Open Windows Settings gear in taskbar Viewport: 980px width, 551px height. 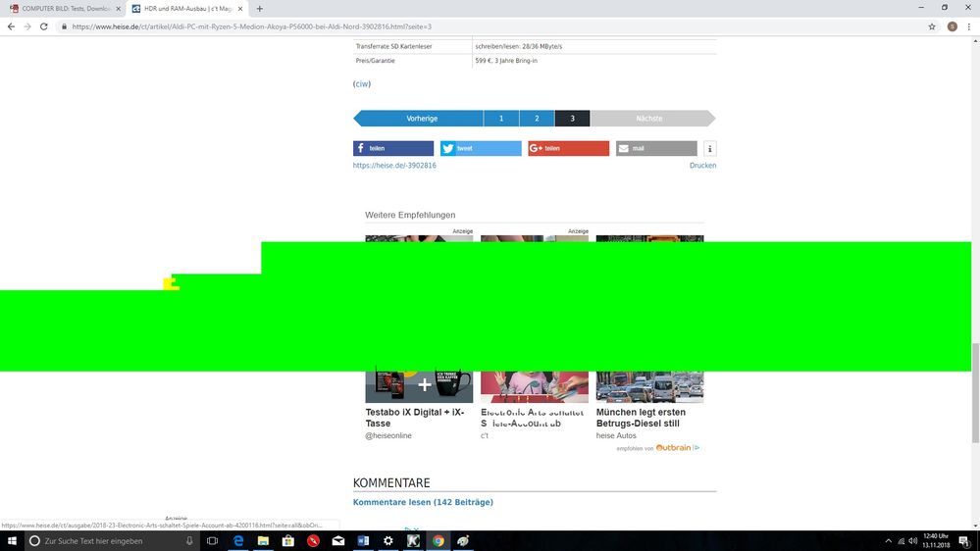(x=388, y=540)
